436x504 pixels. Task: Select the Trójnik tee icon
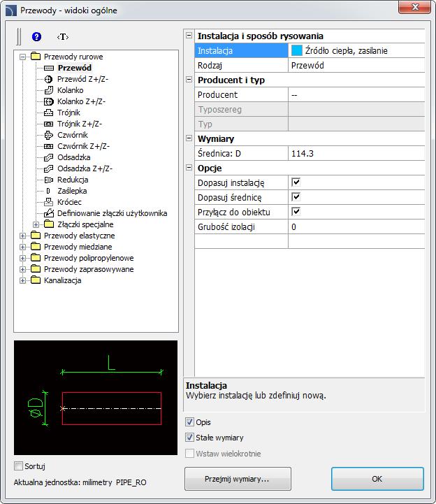click(48, 113)
